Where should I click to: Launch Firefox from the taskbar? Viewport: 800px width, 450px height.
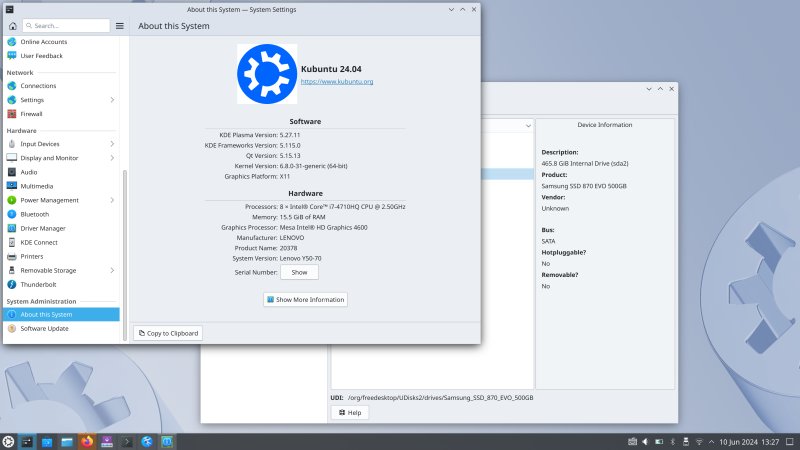[87, 441]
